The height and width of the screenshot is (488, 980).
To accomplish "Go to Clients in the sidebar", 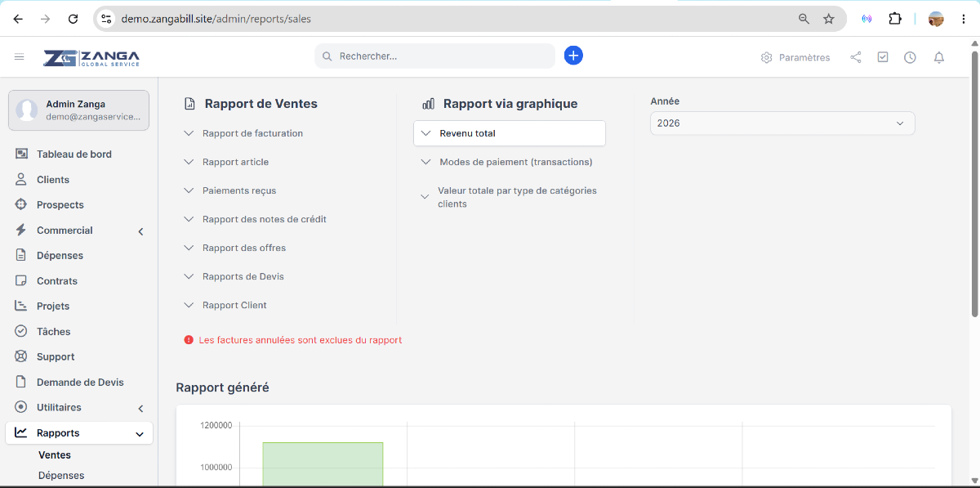I will click(53, 179).
